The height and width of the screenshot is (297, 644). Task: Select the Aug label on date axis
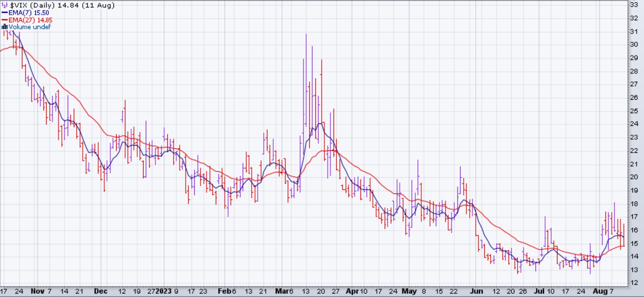pos(599,291)
